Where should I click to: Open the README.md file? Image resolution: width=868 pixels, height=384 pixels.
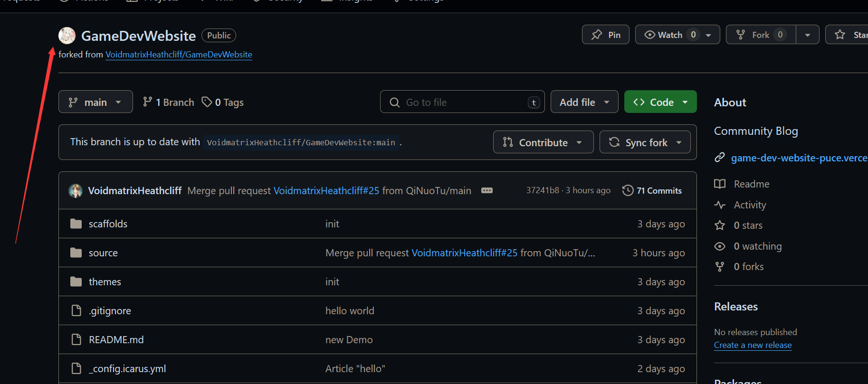[116, 339]
